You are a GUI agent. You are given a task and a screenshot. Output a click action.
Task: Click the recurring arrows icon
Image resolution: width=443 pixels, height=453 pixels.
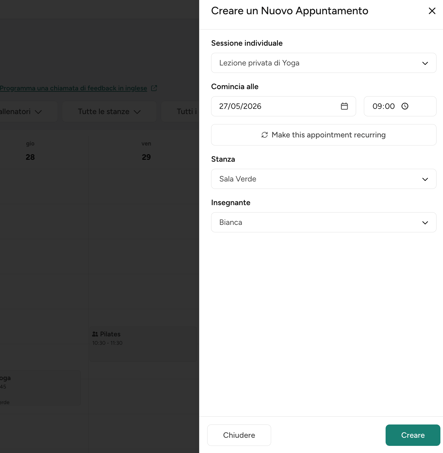click(x=264, y=135)
